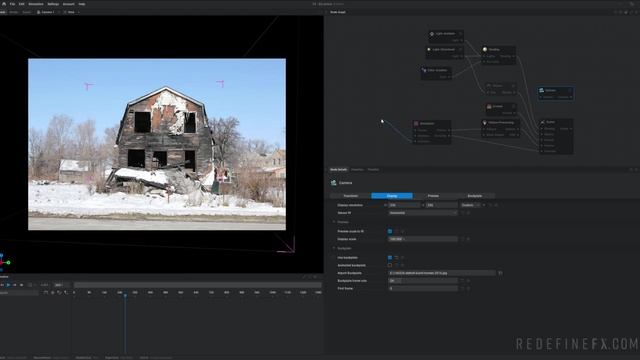
Task: Select the blue Display tab of Camera
Action: pyautogui.click(x=392, y=196)
